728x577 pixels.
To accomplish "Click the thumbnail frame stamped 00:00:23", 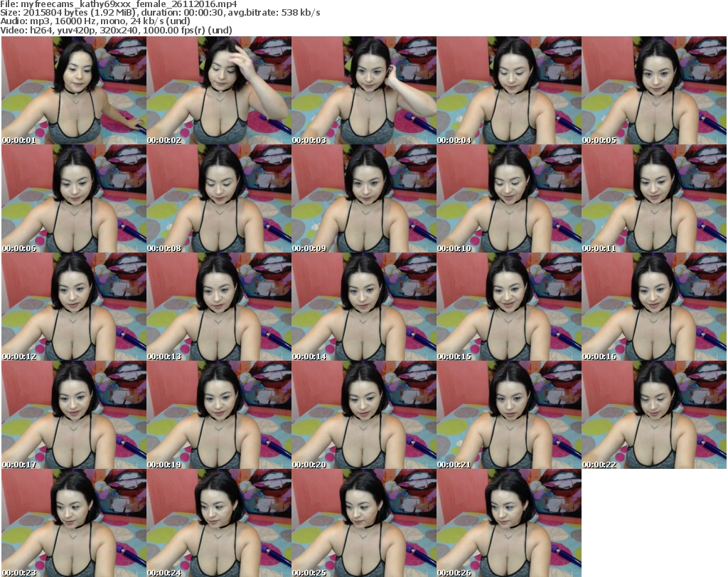I will click(74, 523).
